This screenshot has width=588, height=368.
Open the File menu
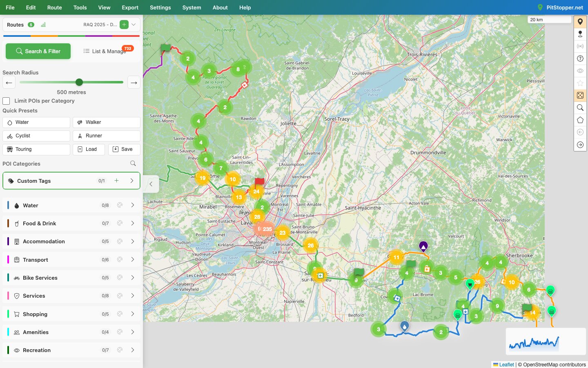(10, 7)
